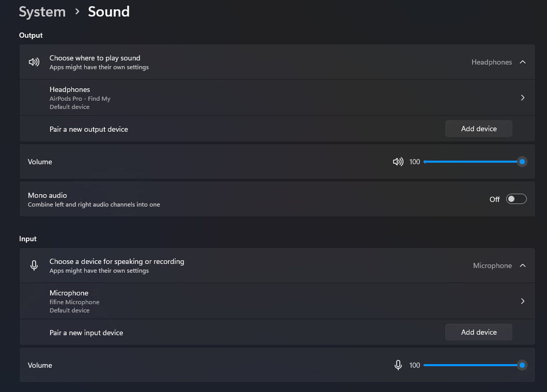547x392 pixels.
Task: Click the output speaker icon beside Choose where to play sound
Action: tap(34, 62)
